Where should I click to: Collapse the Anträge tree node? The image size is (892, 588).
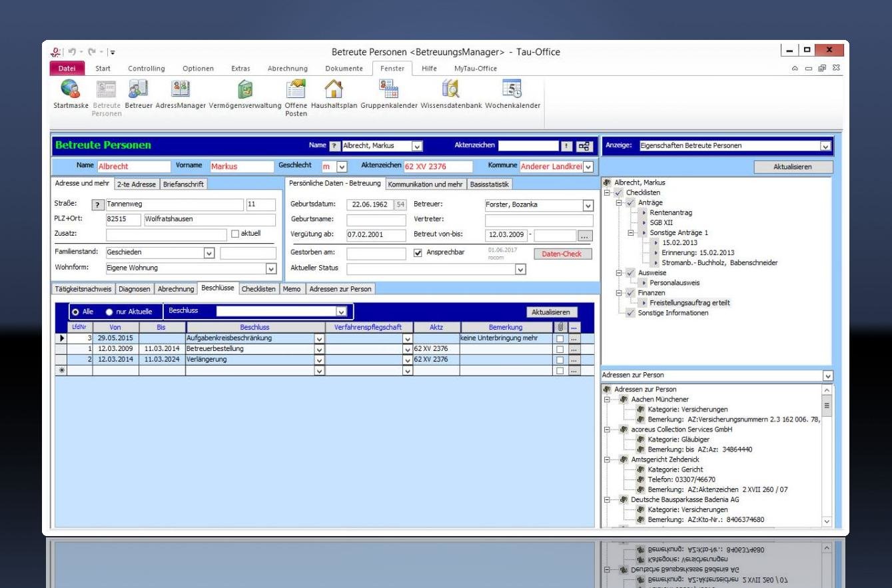click(618, 202)
